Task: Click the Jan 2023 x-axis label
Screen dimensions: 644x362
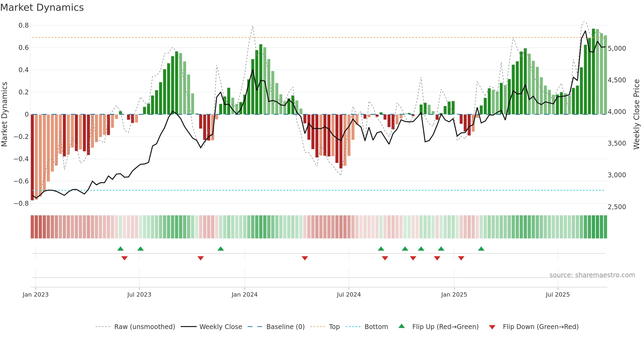Action: tap(36, 294)
